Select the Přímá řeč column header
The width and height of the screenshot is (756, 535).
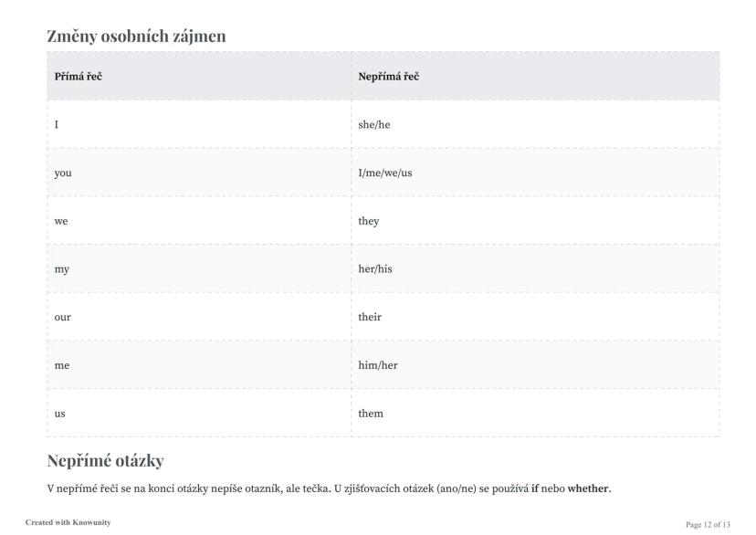coord(199,76)
